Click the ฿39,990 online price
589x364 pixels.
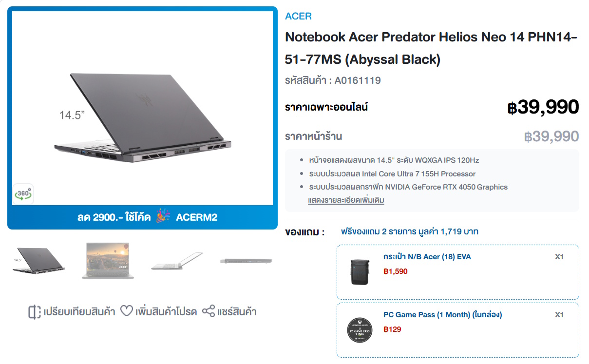click(x=543, y=107)
